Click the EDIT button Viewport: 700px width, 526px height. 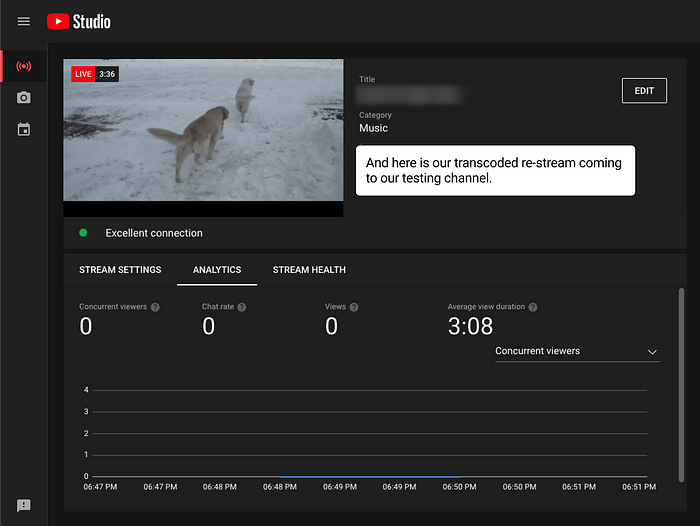(x=644, y=91)
